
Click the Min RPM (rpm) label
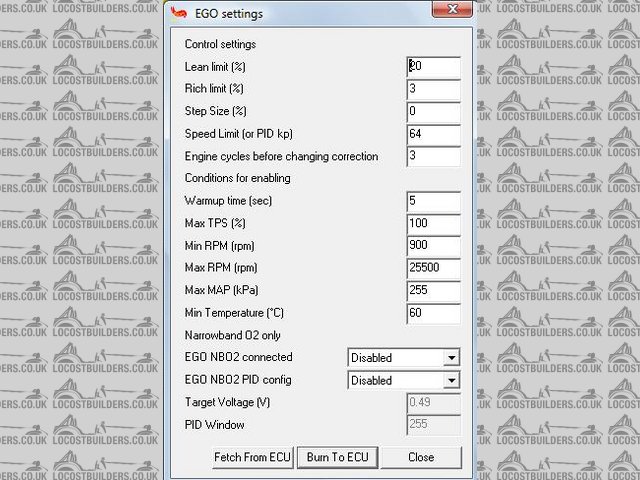click(220, 246)
